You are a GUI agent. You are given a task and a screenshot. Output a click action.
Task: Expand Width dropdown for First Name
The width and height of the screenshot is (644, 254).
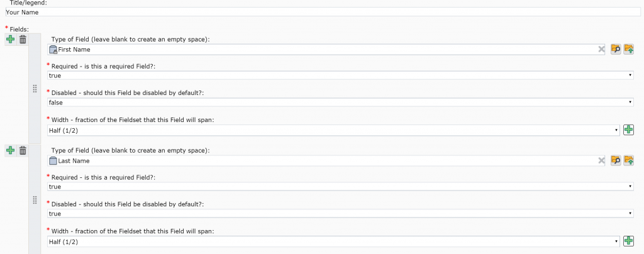tap(334, 130)
